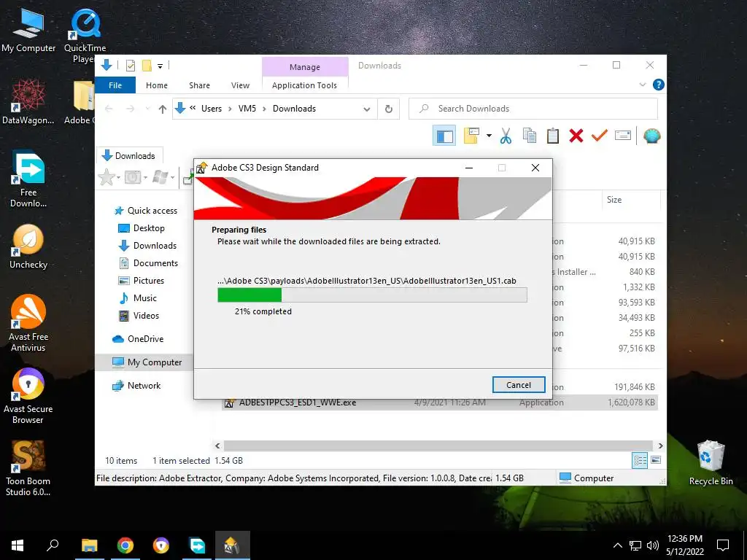Viewport: 747px width, 560px height.
Task: Select Quick access in navigation pane
Action: tap(152, 211)
